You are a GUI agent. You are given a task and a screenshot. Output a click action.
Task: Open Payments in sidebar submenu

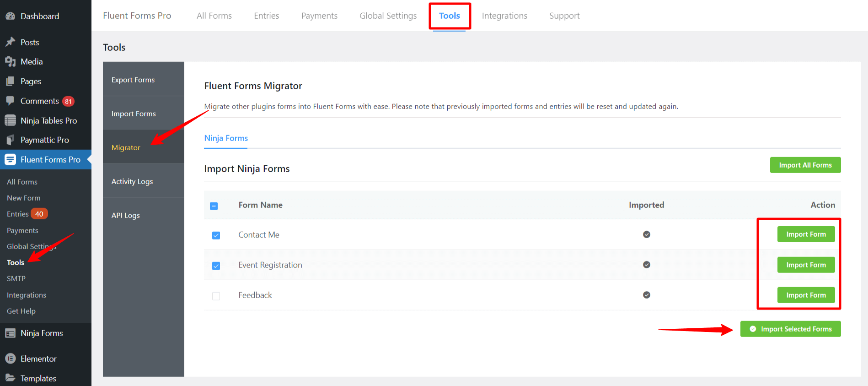pyautogui.click(x=22, y=230)
